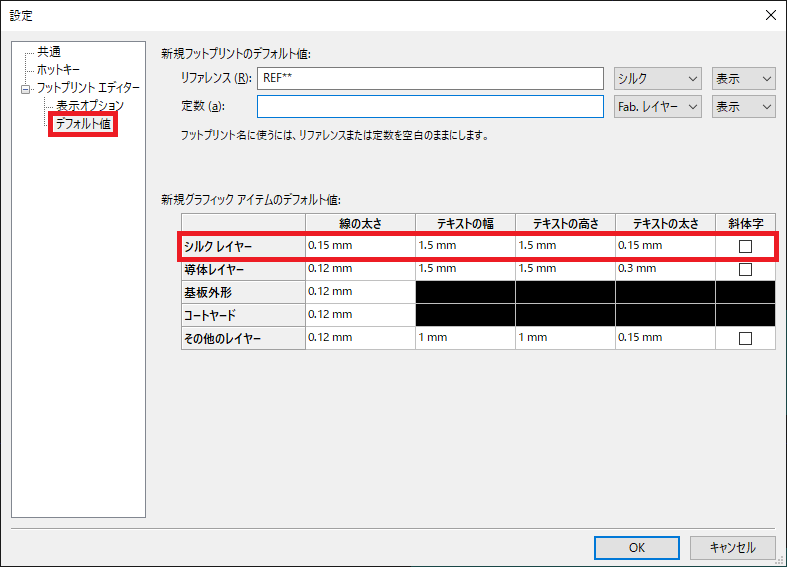Collapse the フットプリント エディター tree node
The image size is (787, 567).
coord(26,89)
